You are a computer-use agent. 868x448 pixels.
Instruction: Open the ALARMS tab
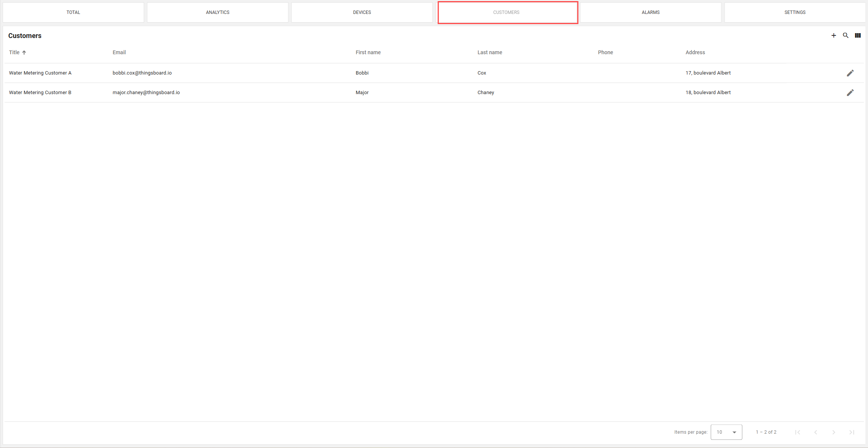click(651, 12)
